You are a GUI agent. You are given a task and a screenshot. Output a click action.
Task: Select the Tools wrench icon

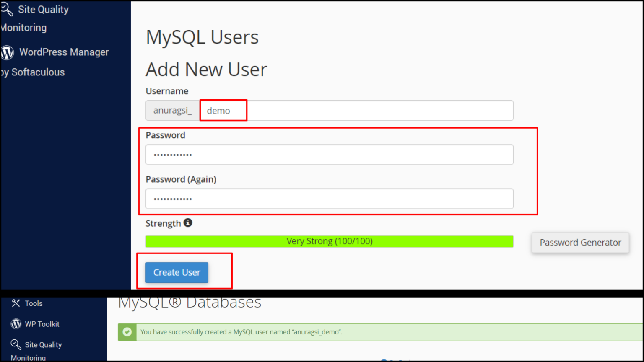point(16,303)
